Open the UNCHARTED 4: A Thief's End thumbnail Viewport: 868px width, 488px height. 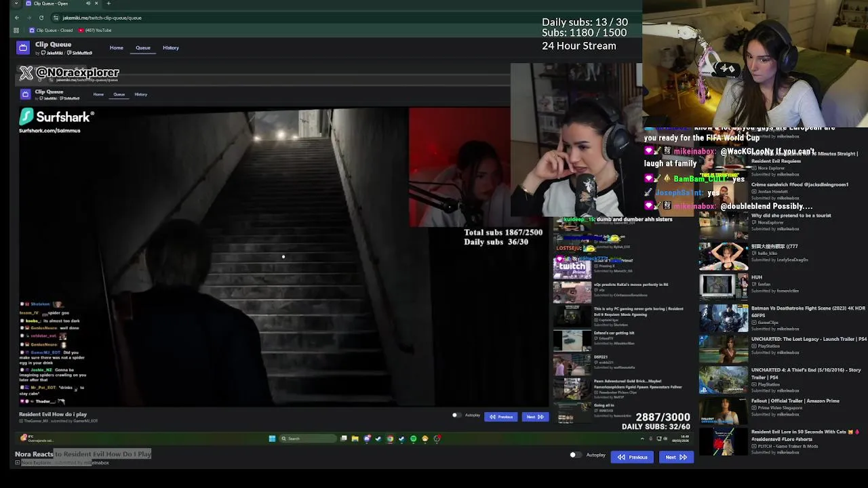pyautogui.click(x=724, y=380)
